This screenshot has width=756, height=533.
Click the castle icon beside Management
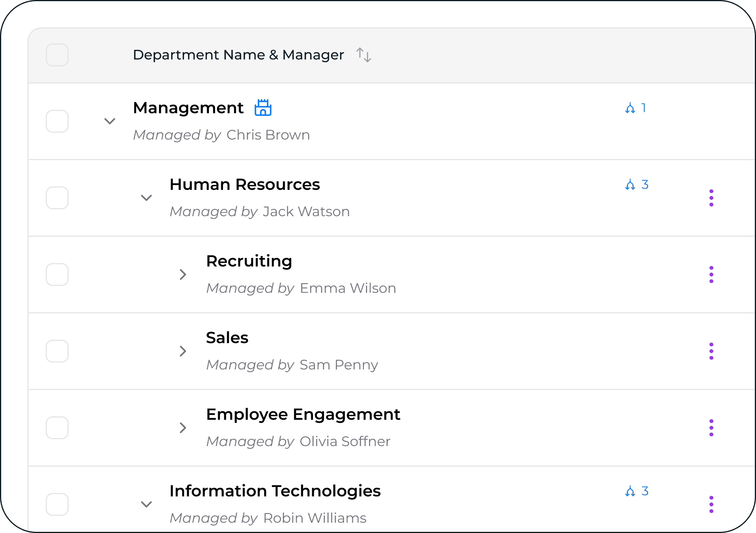263,108
